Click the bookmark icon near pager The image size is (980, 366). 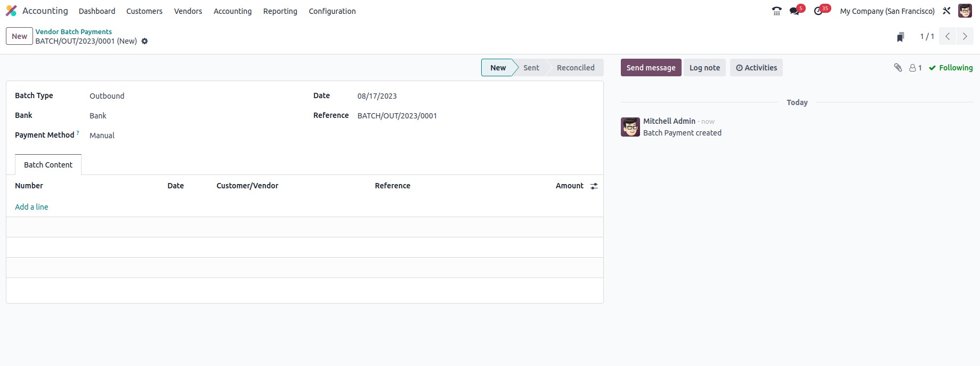tap(901, 37)
